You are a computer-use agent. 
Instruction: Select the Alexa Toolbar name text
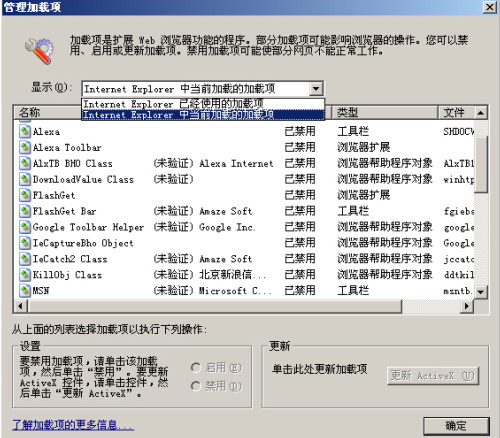(67, 147)
